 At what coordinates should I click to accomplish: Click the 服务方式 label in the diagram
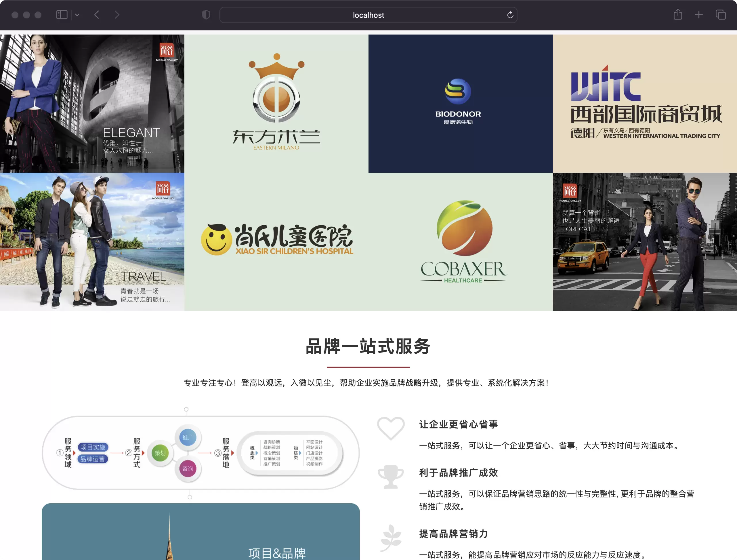137,453
